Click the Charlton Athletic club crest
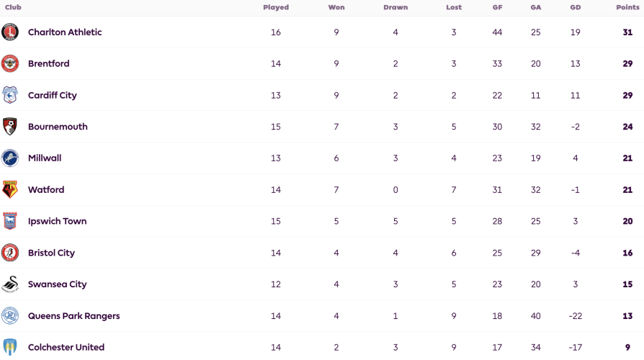Screen dimensions: 644x360 coord(10,32)
